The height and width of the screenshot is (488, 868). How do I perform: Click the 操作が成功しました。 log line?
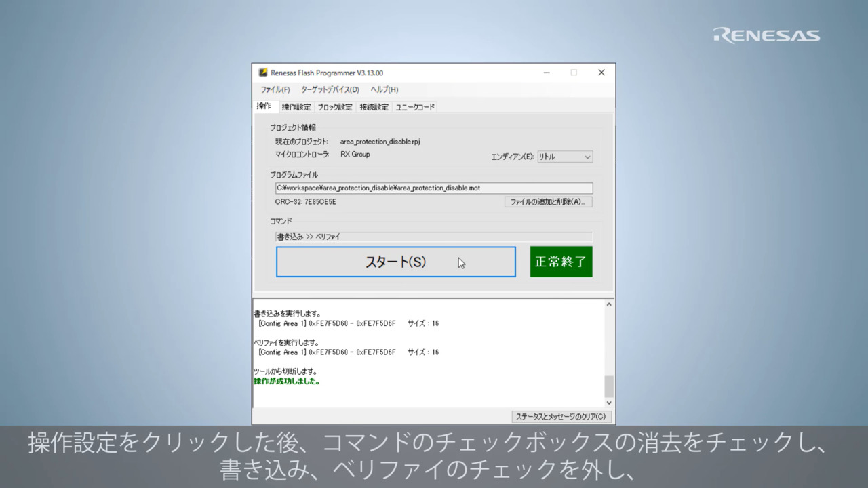click(x=287, y=381)
